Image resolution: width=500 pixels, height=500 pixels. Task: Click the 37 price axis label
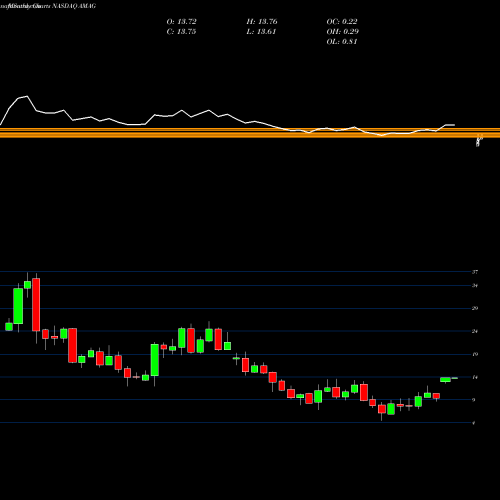click(x=475, y=272)
